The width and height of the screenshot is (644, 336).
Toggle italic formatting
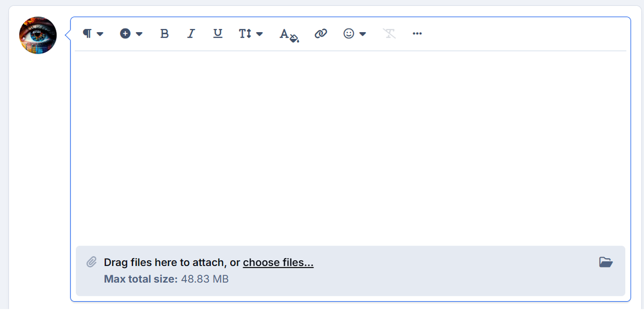tap(191, 34)
